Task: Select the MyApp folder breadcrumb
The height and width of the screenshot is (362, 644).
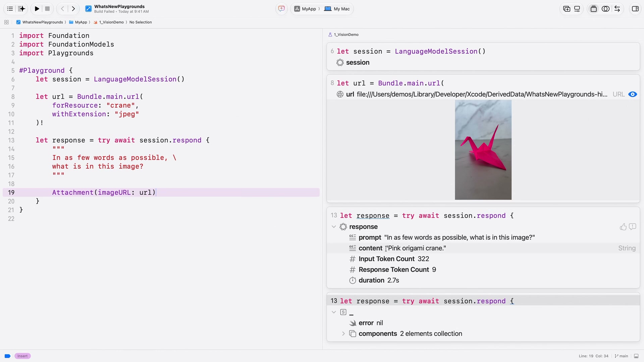Action: [x=78, y=22]
